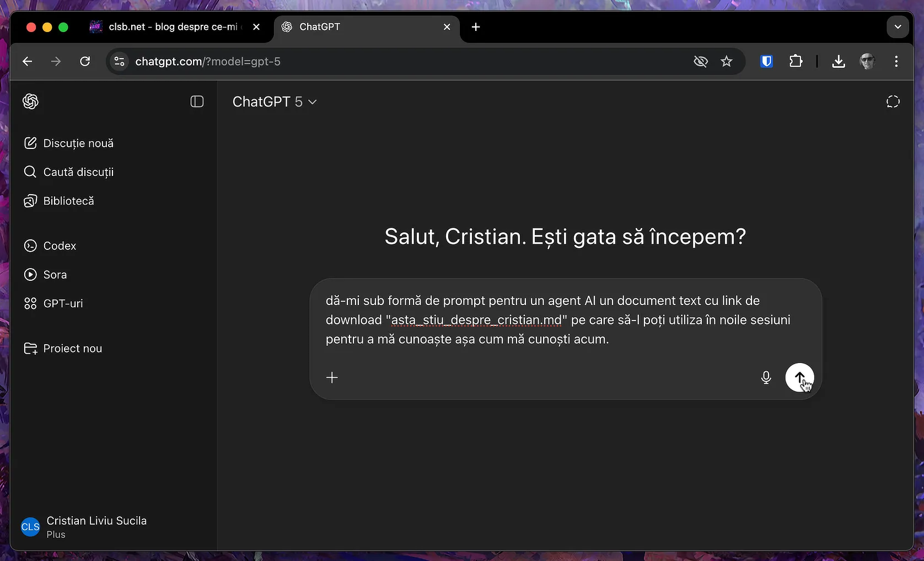Click the magnifier icon beside Caută discuții
The image size is (924, 561).
(x=30, y=172)
